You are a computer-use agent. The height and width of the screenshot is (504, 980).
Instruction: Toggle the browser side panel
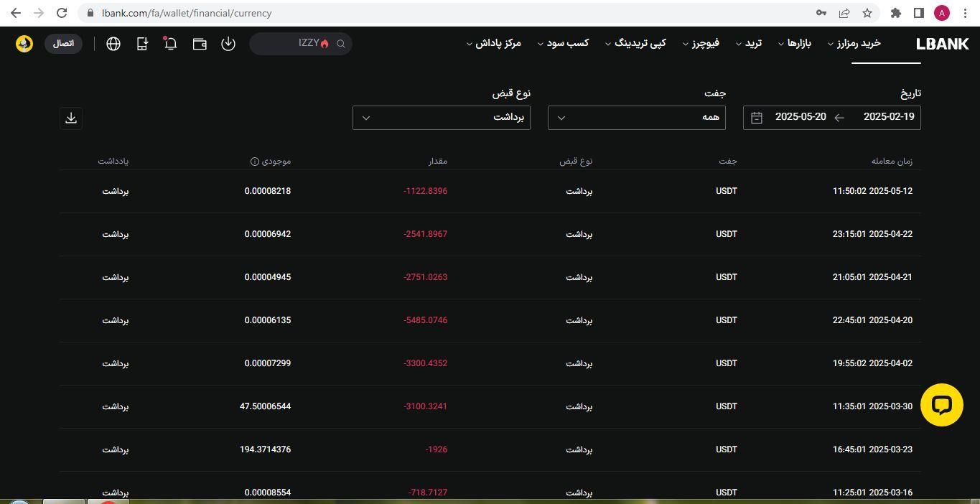[918, 13]
